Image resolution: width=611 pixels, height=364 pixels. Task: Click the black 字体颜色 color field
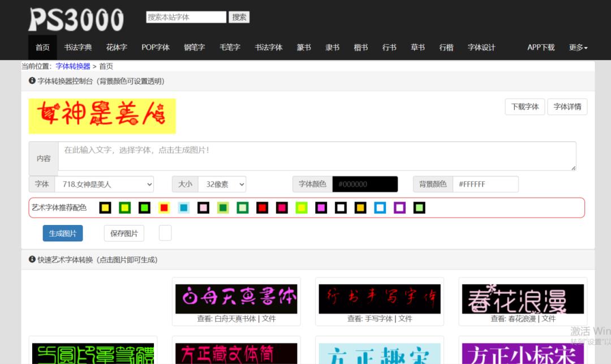coord(365,184)
